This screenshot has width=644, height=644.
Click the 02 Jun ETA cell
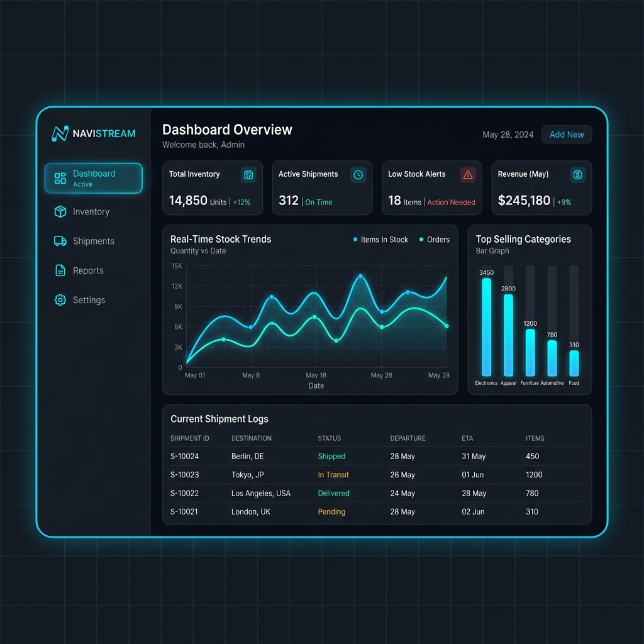[473, 512]
